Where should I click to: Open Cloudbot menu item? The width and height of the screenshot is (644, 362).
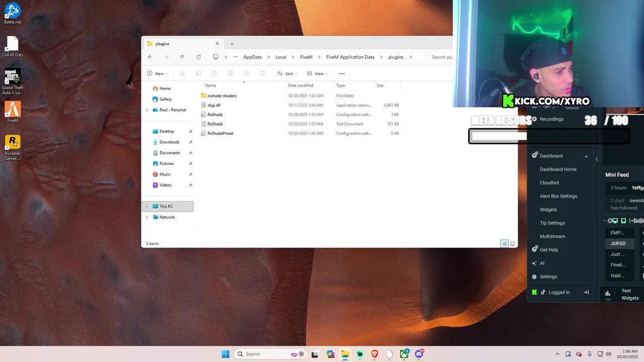(x=549, y=183)
